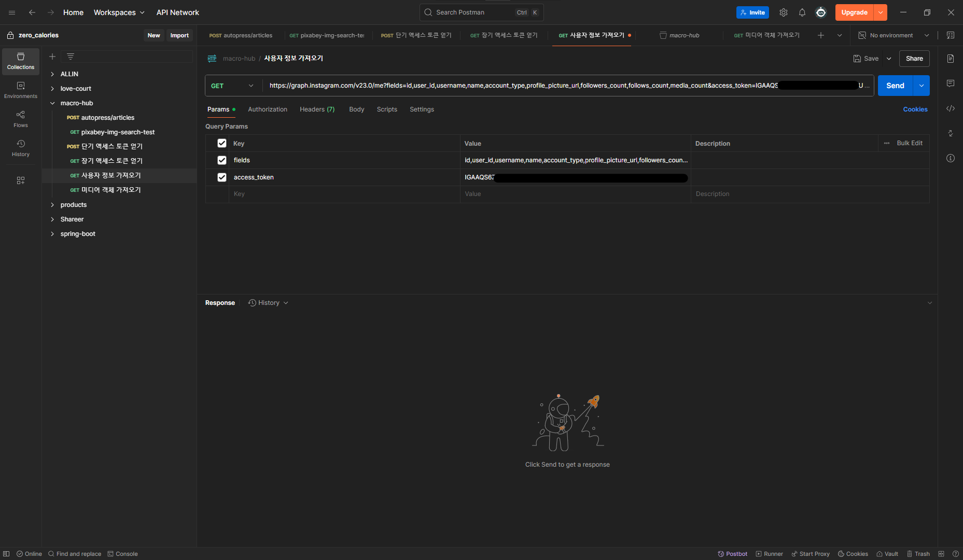Click the Send button
The width and height of the screenshot is (963, 560).
[895, 86]
